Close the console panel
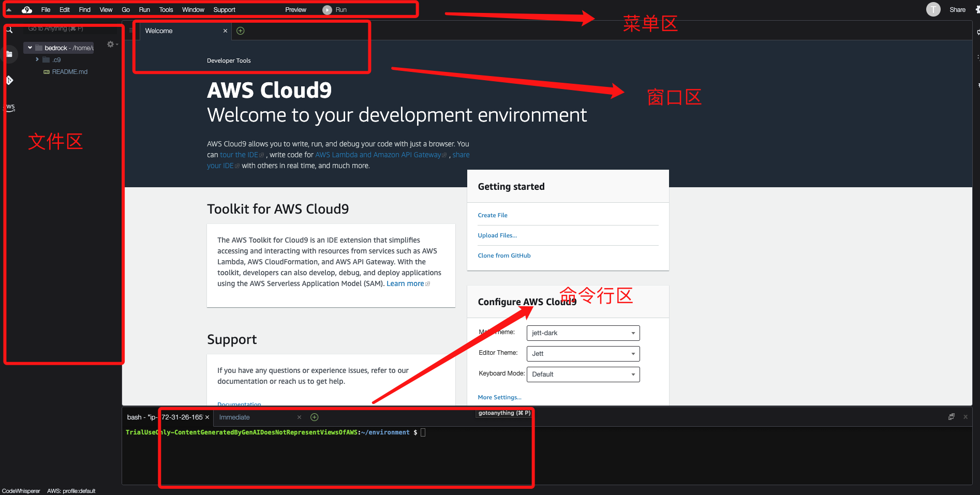This screenshot has height=495, width=980. click(x=966, y=417)
